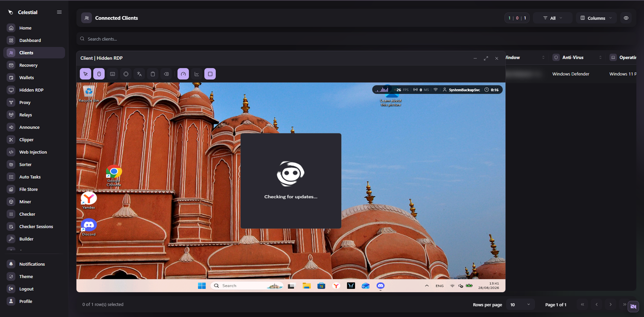Open Dashboard from the sidebar

pos(34,40)
